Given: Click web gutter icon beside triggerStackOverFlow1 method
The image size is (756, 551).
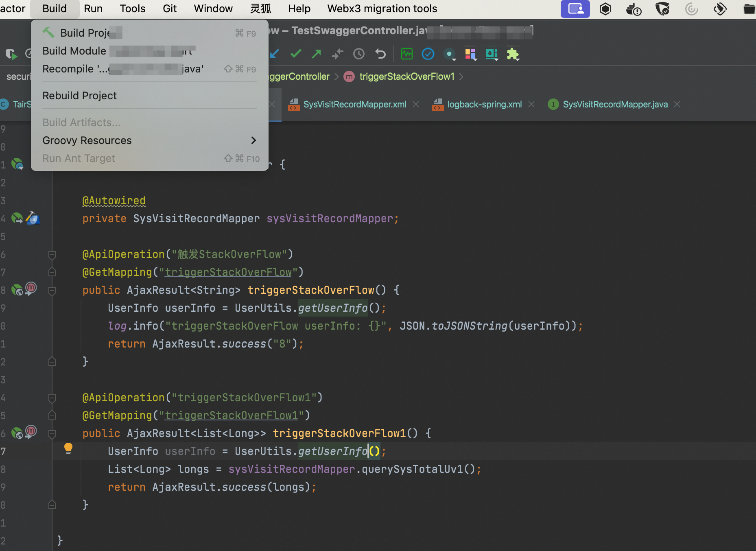Looking at the screenshot, I should [17, 433].
